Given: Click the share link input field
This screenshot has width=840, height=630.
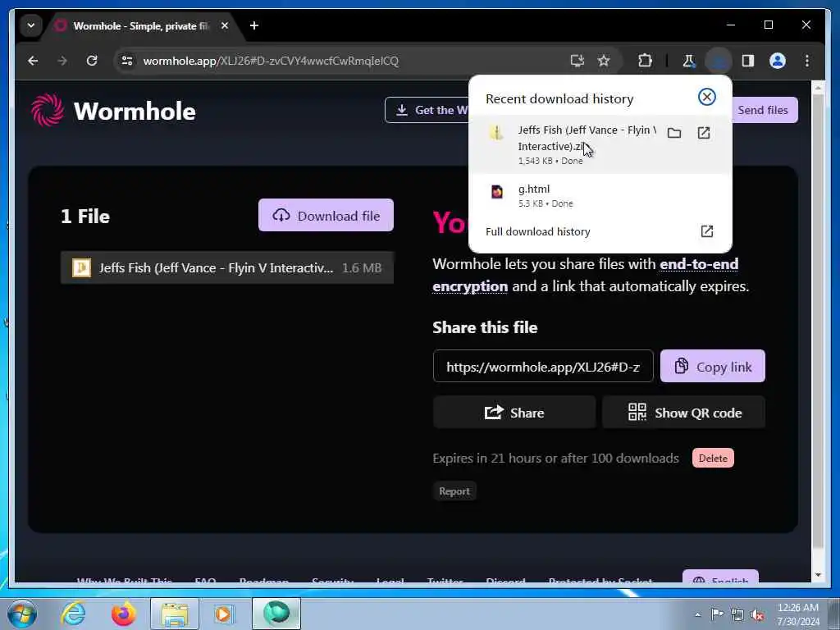Looking at the screenshot, I should click(543, 367).
